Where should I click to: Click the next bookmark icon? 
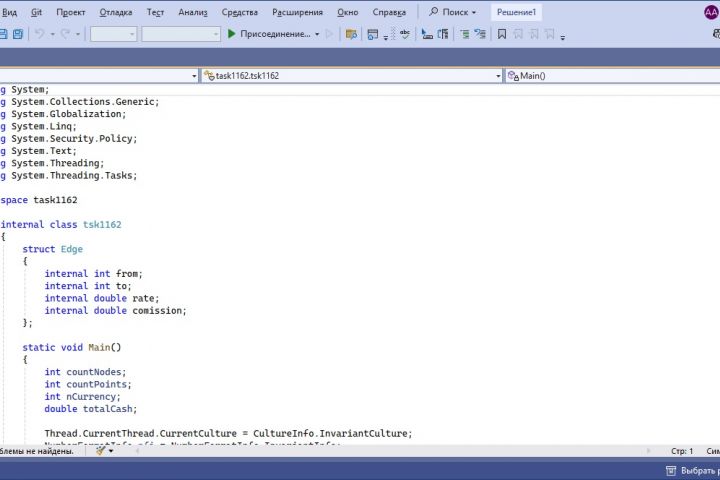(x=534, y=34)
